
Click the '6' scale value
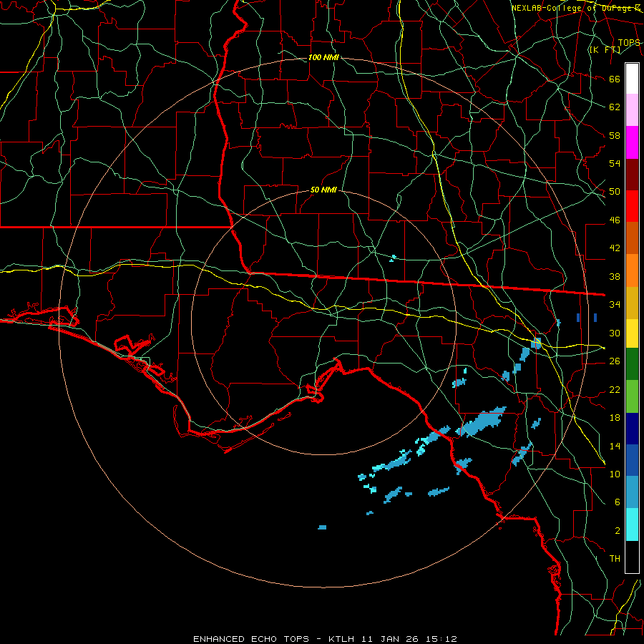point(617,502)
